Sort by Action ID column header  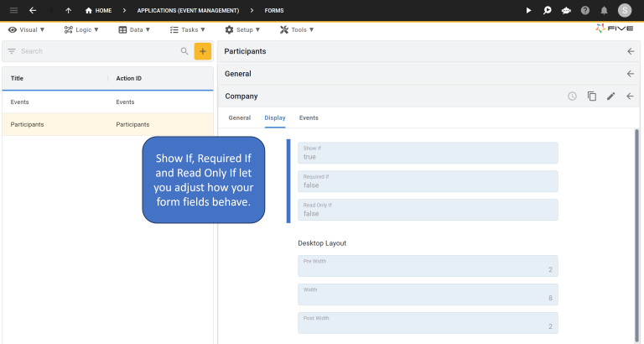click(x=128, y=78)
